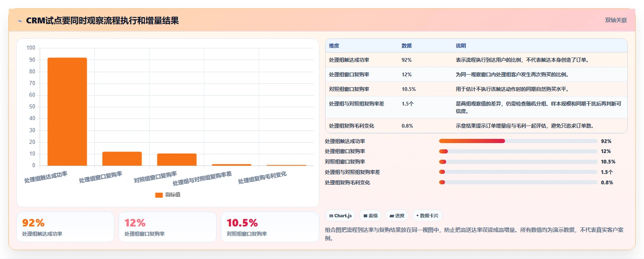Click the footnote starting 组合图把流程到达率
This screenshot has height=259, width=644.
(475, 234)
